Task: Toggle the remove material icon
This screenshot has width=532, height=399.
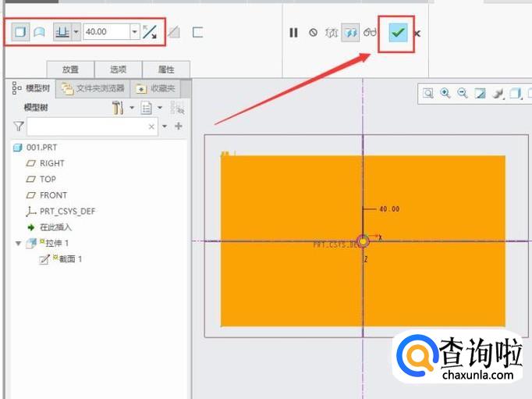Action: [x=174, y=33]
